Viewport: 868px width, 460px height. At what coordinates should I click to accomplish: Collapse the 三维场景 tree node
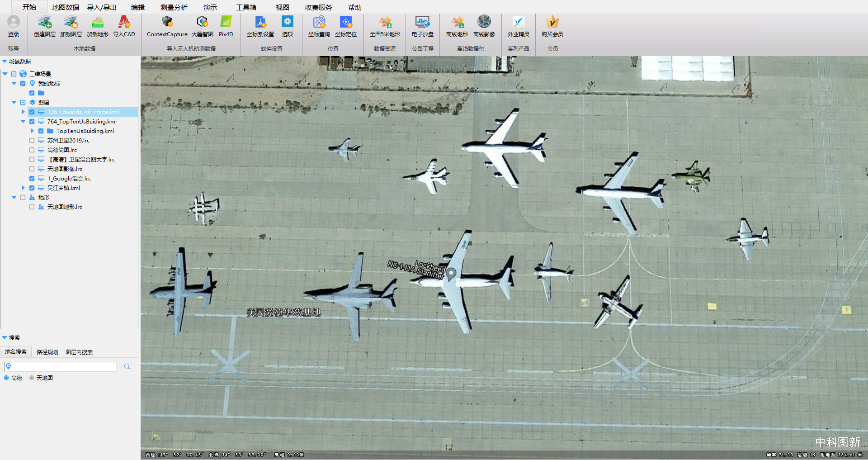[5, 74]
